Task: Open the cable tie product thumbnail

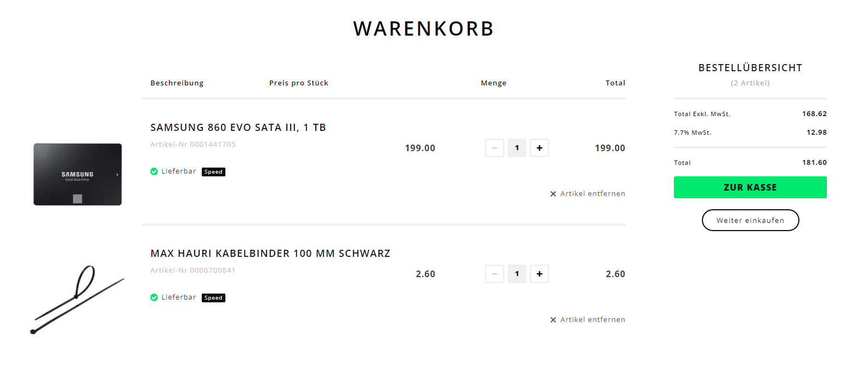Action: [x=77, y=300]
